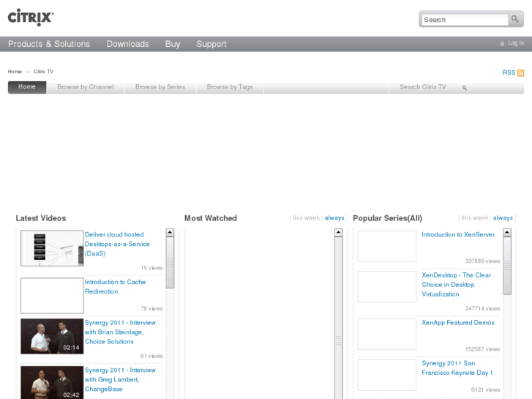Click the RSS text link
Viewport: 532px width, 399px height.
[x=509, y=72]
